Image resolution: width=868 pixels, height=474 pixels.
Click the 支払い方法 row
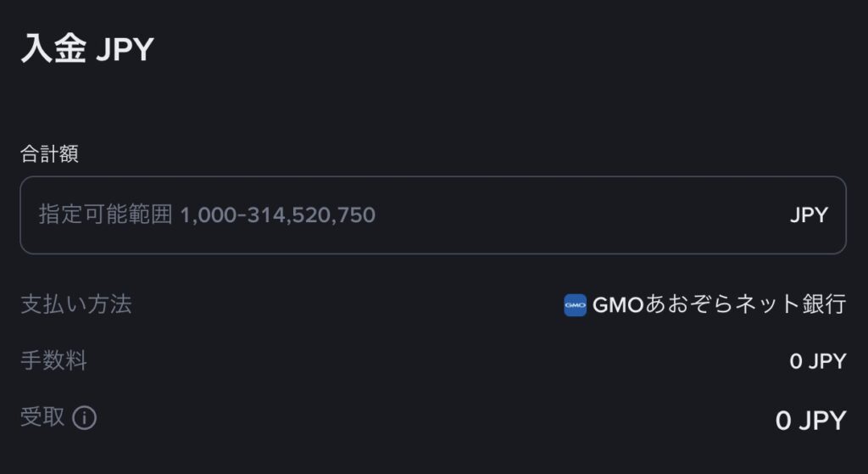tap(432, 304)
